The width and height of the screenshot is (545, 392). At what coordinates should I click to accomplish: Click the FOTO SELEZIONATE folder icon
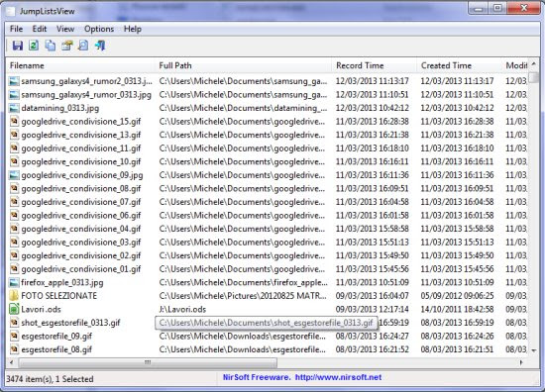14,296
